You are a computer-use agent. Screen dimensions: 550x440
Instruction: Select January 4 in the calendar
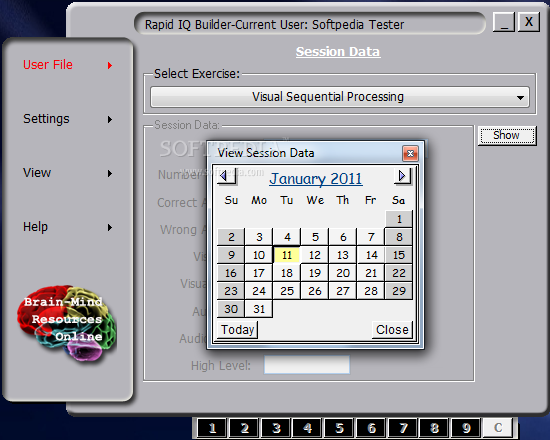[287, 237]
